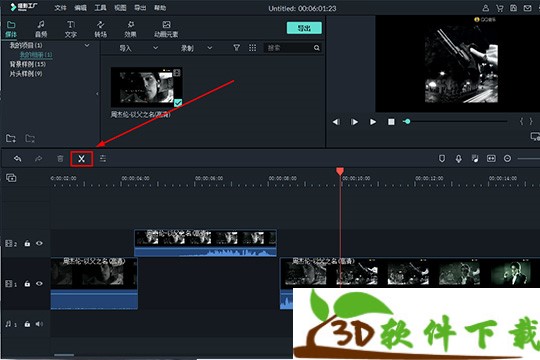540x360 pixels.
Task: Undo the last timeline action
Action: 18,158
